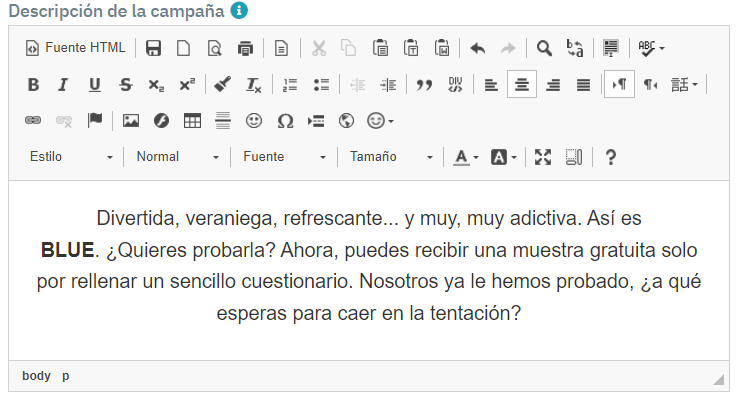Insert a numbered list
Image resolution: width=740 pixels, height=404 pixels.
tap(289, 85)
